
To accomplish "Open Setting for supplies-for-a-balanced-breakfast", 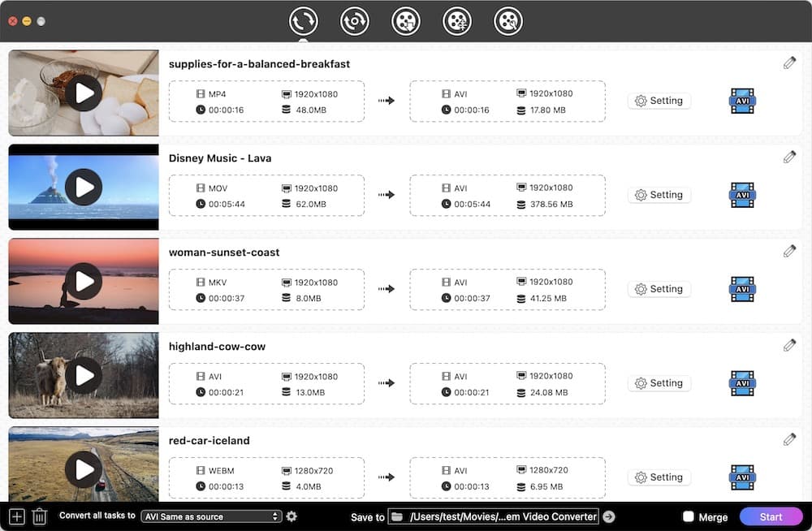I will pyautogui.click(x=659, y=101).
